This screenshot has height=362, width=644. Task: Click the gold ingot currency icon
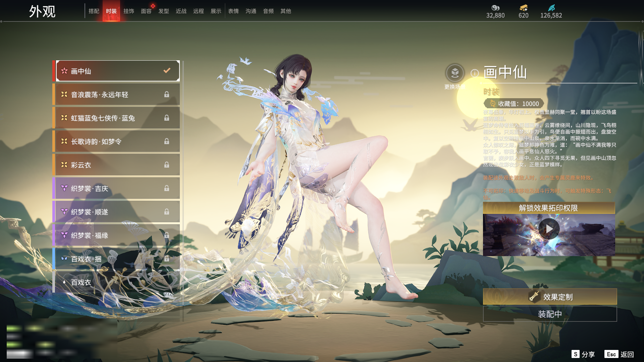tap(523, 8)
